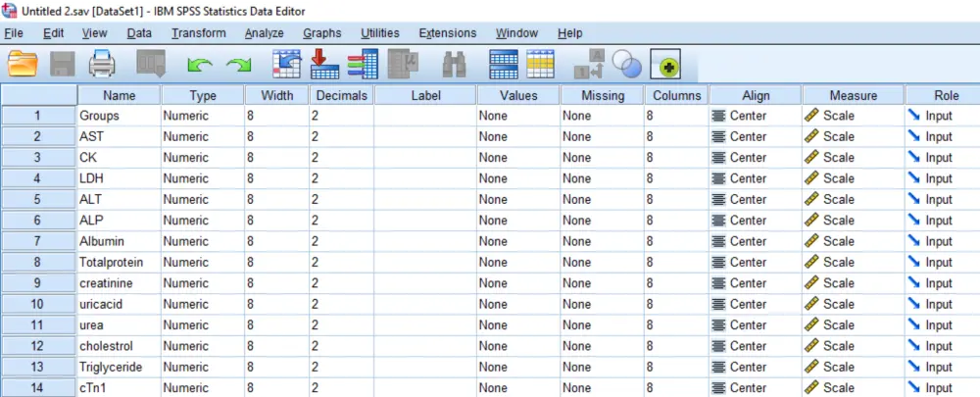
Task: Click the cholestrol variable name cell
Action: tap(120, 346)
